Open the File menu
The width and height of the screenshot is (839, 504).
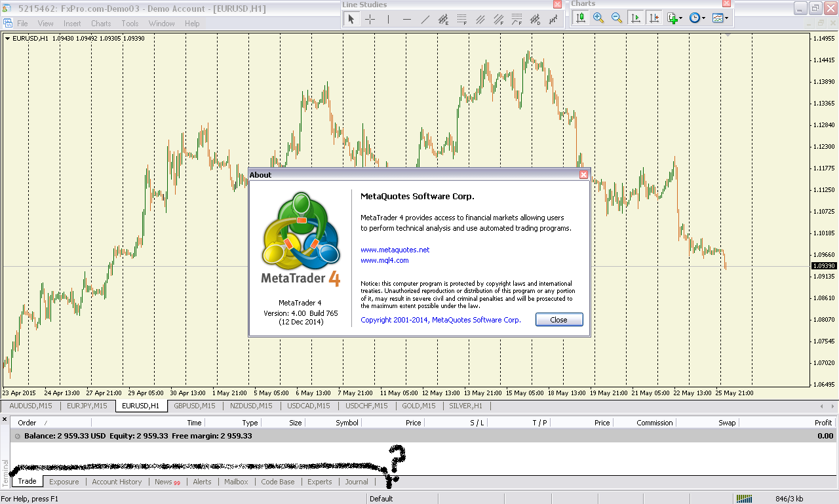(22, 24)
